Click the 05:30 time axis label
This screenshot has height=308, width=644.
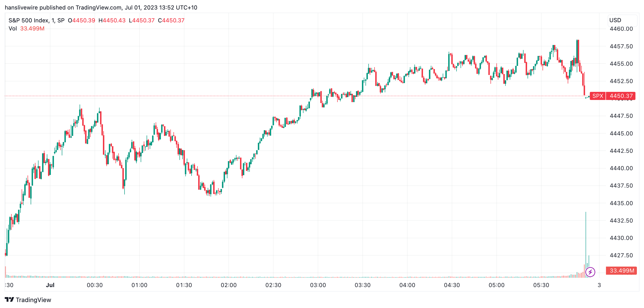pyautogui.click(x=541, y=285)
